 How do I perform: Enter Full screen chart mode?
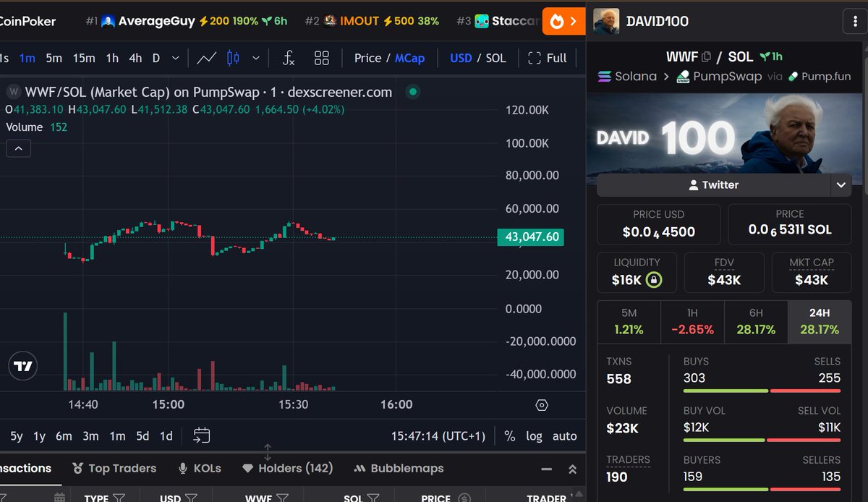coord(548,58)
